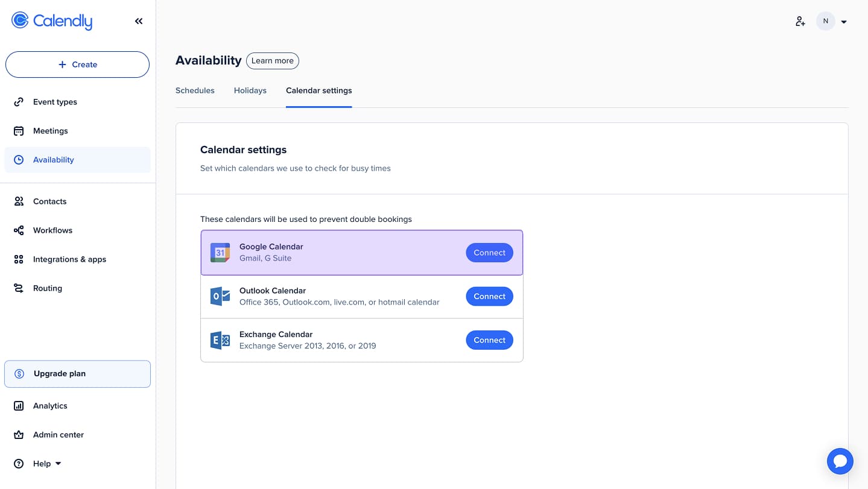Connect Exchange Calendar
This screenshot has height=489, width=868.
[490, 340]
